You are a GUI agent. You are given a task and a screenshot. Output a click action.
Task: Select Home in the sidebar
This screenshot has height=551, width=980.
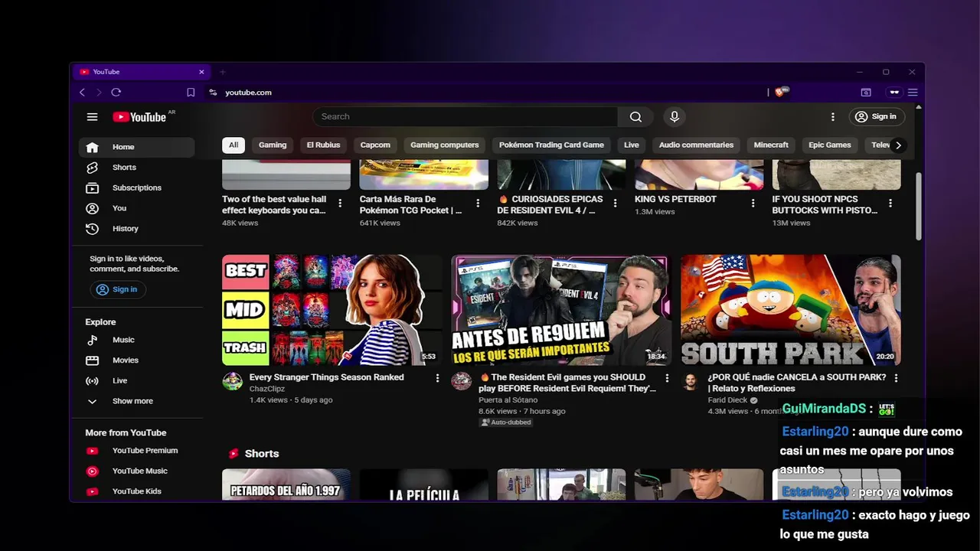click(x=136, y=147)
